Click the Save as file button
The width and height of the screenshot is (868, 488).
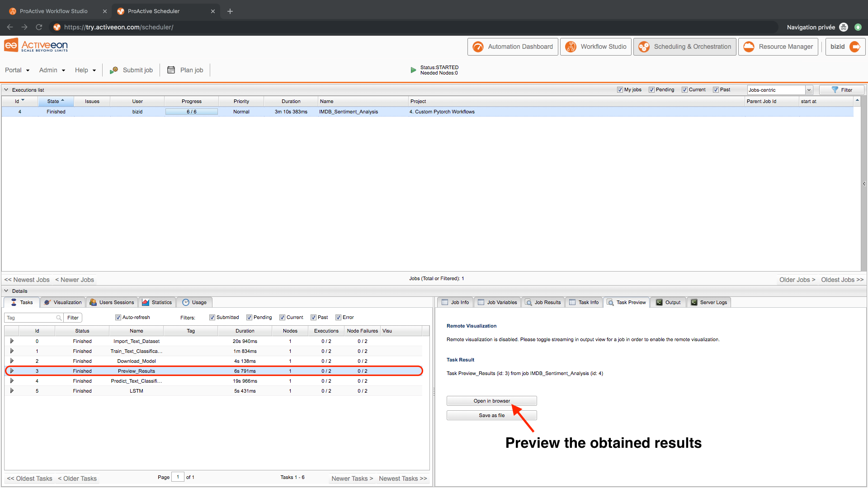pos(492,415)
